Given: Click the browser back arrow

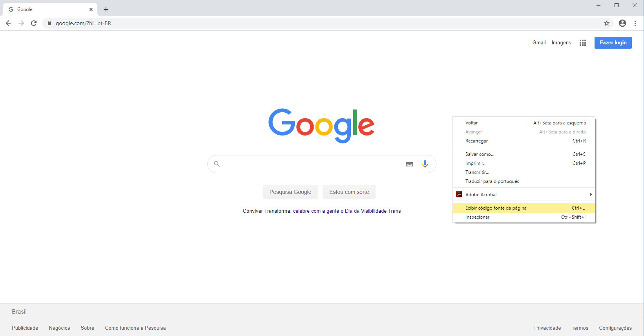Looking at the screenshot, I should [x=9, y=23].
